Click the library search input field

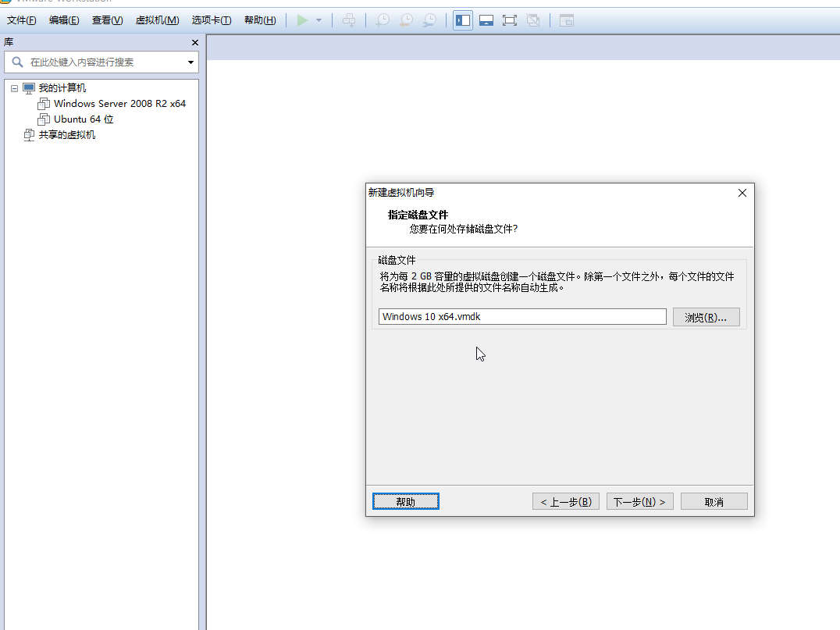[x=101, y=62]
